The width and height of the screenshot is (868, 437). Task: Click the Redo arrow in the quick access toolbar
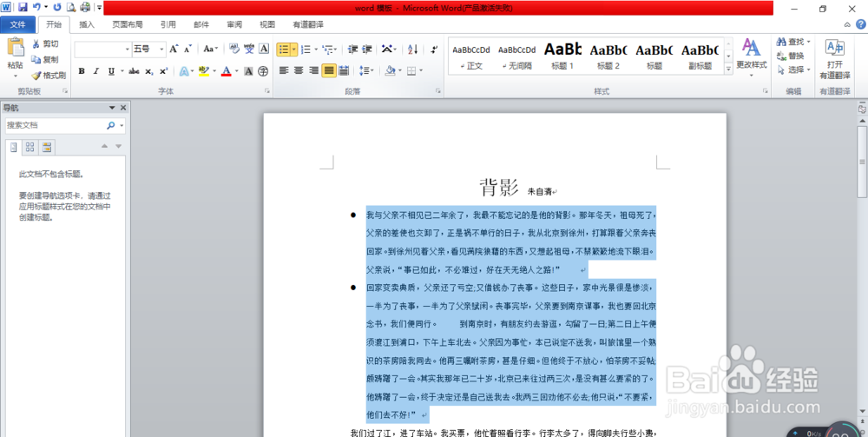coord(57,7)
